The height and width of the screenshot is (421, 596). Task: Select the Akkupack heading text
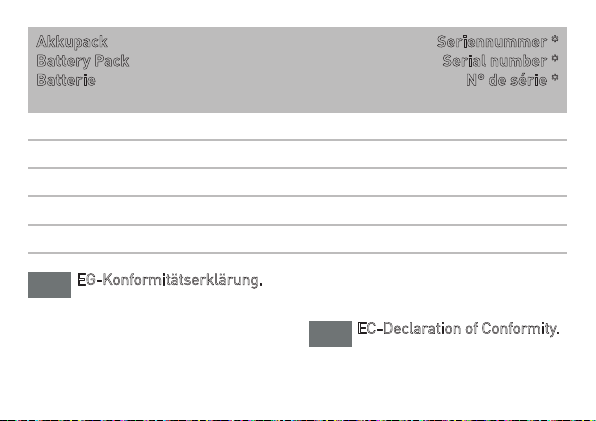[72, 42]
